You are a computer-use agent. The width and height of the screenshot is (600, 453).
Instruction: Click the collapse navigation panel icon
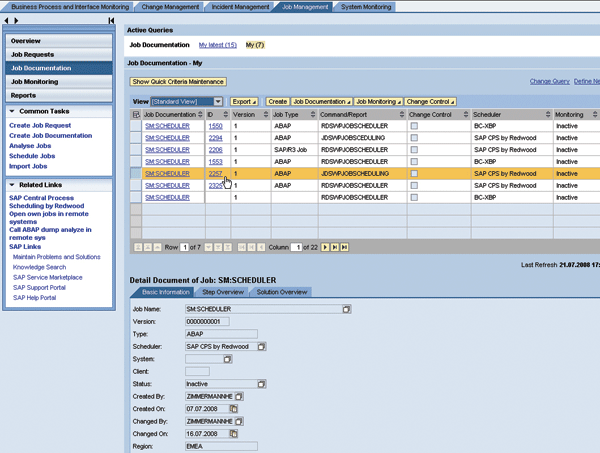point(111,21)
